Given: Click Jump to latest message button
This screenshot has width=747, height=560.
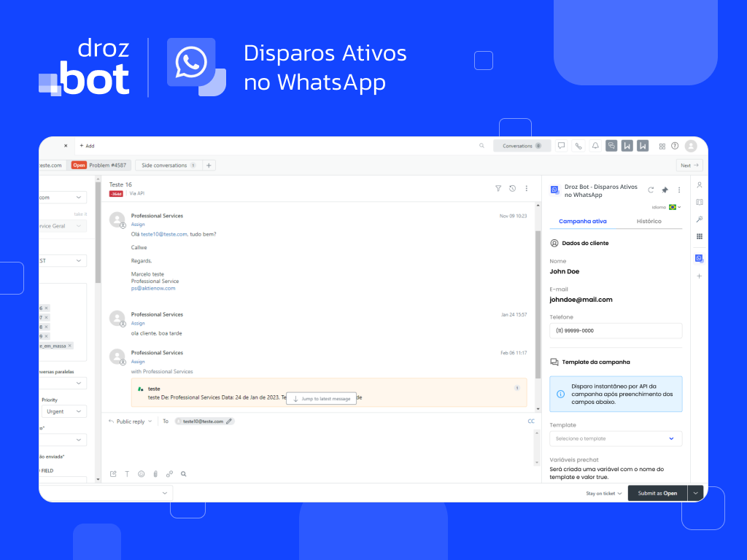Looking at the screenshot, I should 321,399.
